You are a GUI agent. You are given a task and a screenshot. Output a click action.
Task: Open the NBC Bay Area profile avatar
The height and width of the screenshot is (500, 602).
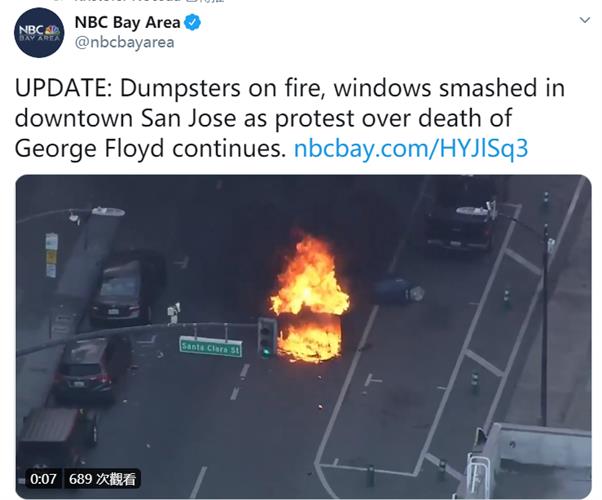39,33
